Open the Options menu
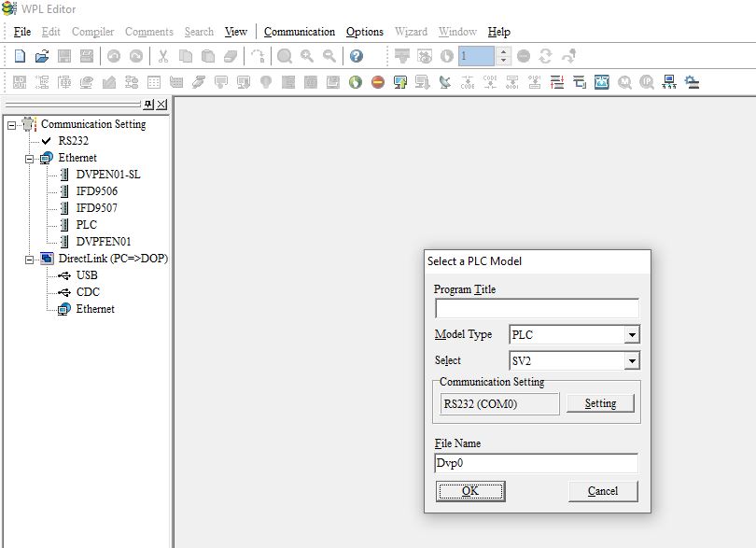756x548 pixels. [365, 32]
